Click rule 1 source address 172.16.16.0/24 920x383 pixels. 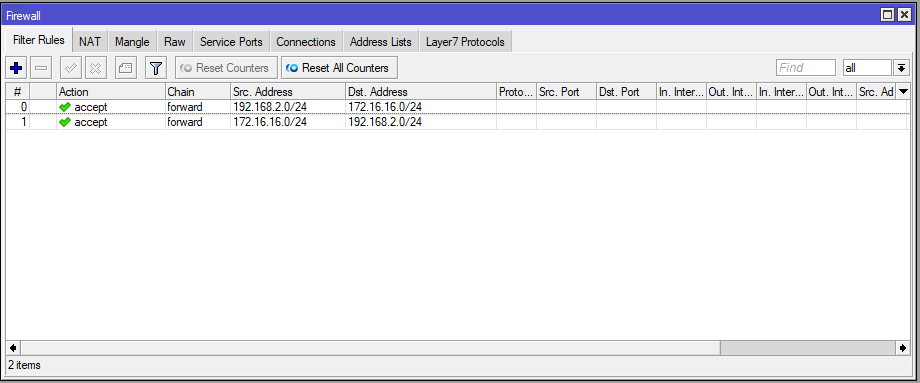pos(269,122)
